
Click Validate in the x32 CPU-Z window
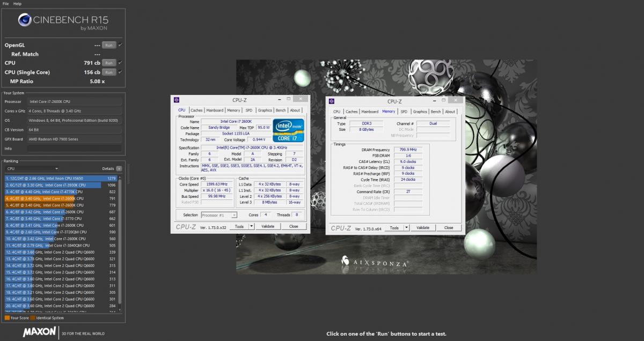click(268, 227)
